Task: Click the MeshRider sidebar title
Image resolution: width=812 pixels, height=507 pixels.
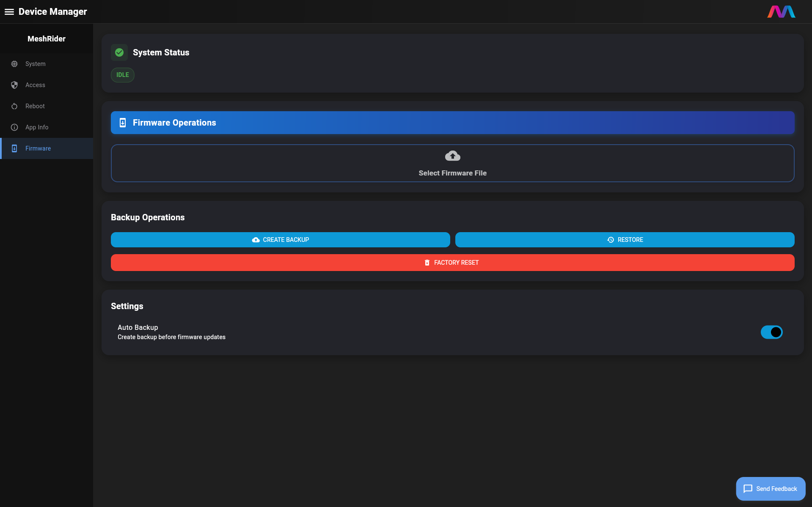Action: tap(47, 39)
